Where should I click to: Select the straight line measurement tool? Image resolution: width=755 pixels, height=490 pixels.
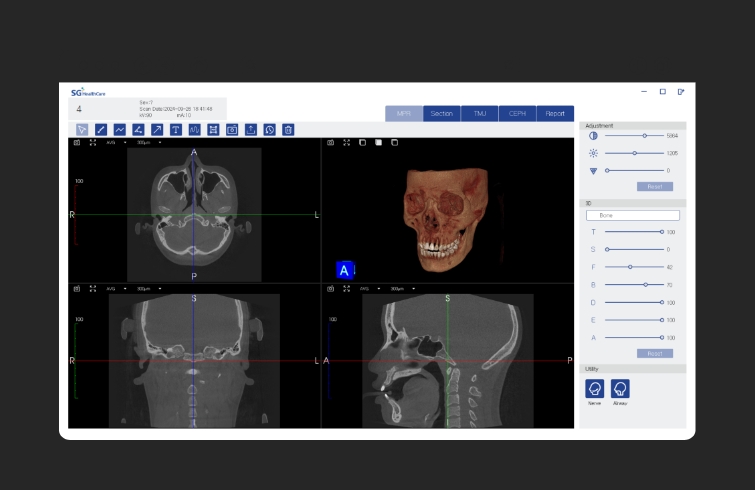tap(101, 130)
